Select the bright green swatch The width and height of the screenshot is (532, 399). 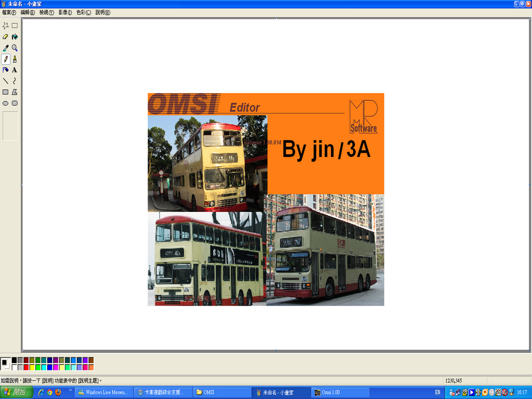click(38, 367)
